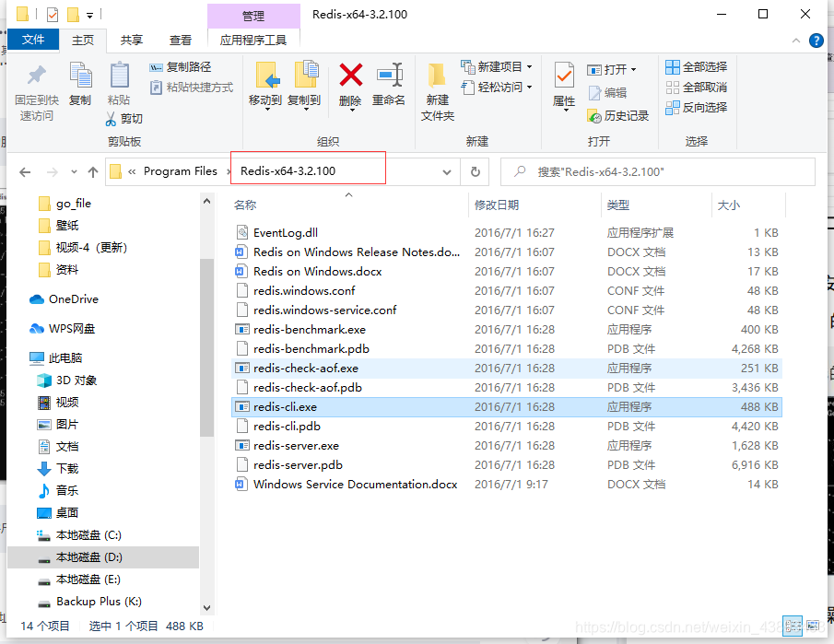Select redis.windows.conf file
Viewport: 834px width, 644px height.
coord(507,291)
